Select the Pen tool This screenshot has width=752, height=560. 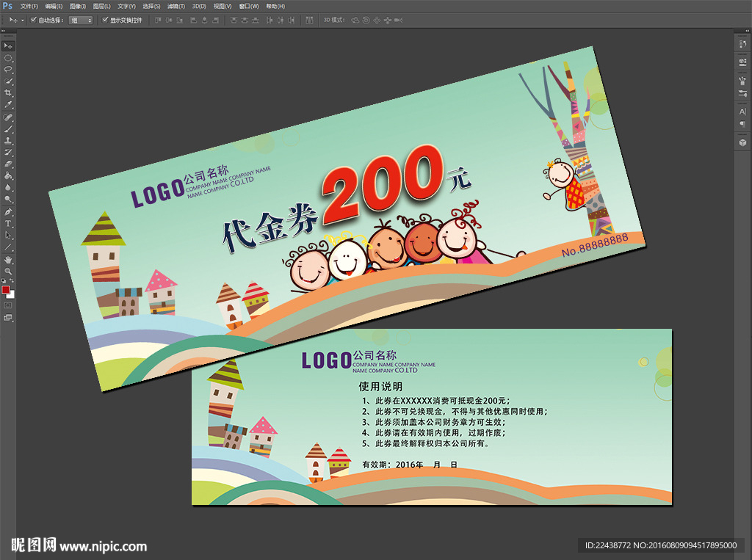(x=8, y=212)
